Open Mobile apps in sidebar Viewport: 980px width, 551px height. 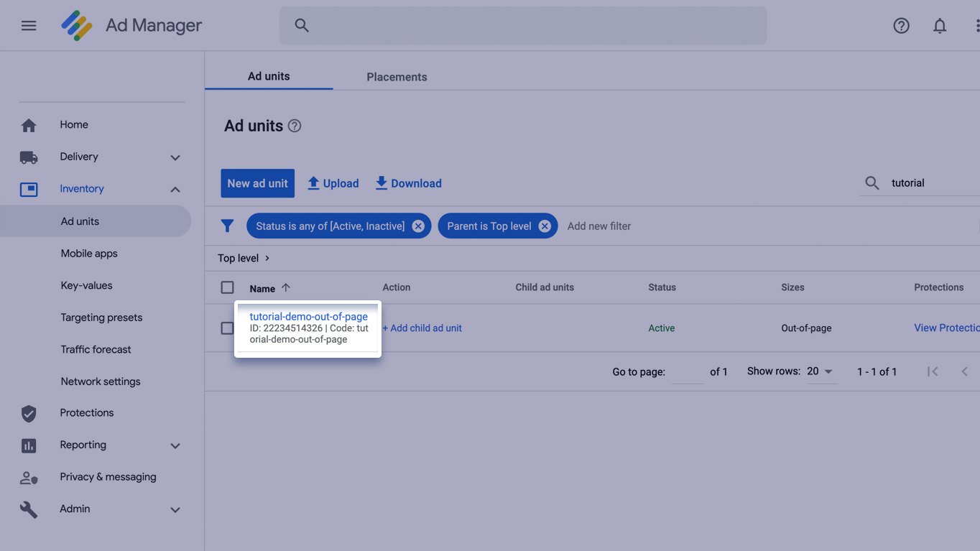click(89, 254)
